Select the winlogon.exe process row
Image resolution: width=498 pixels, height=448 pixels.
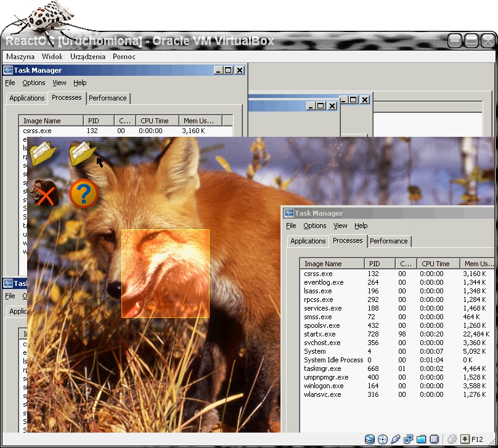(397, 386)
